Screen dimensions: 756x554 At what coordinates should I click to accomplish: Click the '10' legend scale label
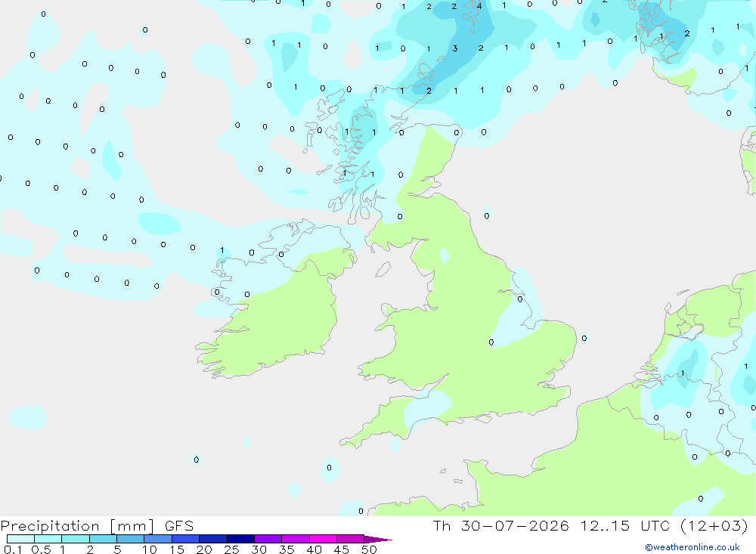150,549
